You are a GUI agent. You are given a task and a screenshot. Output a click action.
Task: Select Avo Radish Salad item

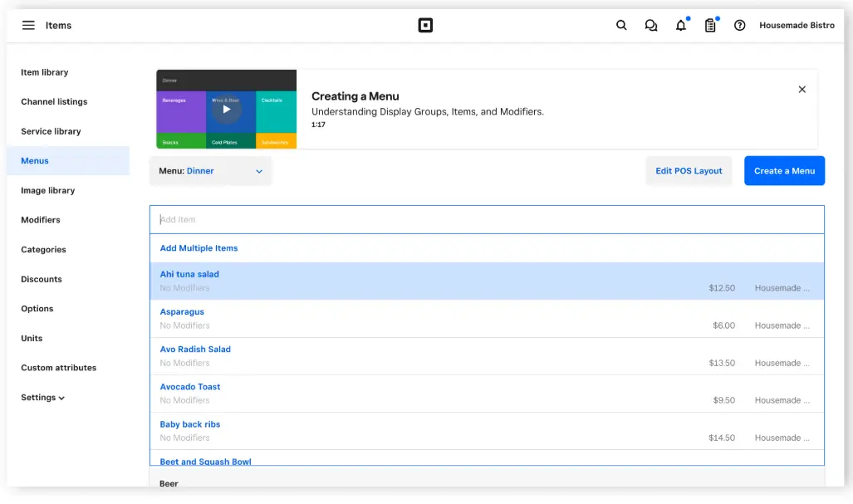click(x=487, y=356)
